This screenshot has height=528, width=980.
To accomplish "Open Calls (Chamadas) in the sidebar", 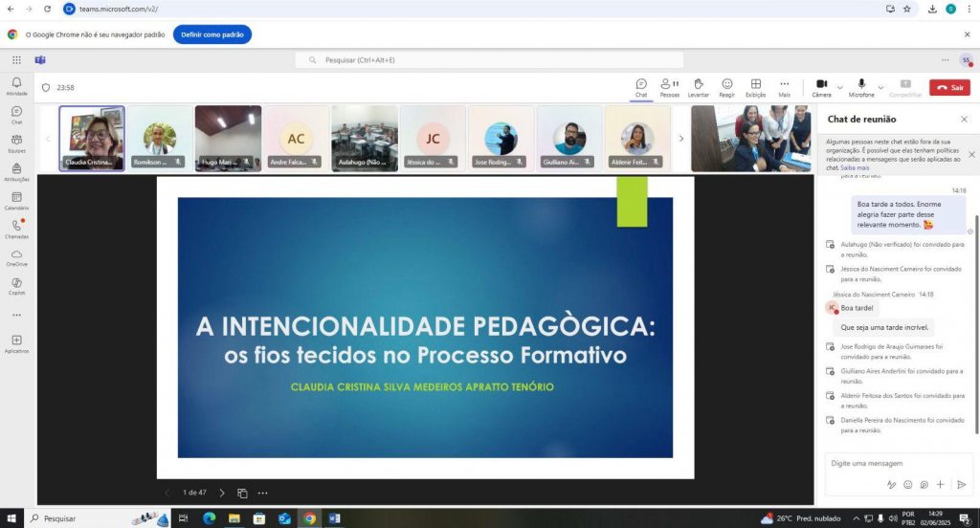I will (x=17, y=229).
